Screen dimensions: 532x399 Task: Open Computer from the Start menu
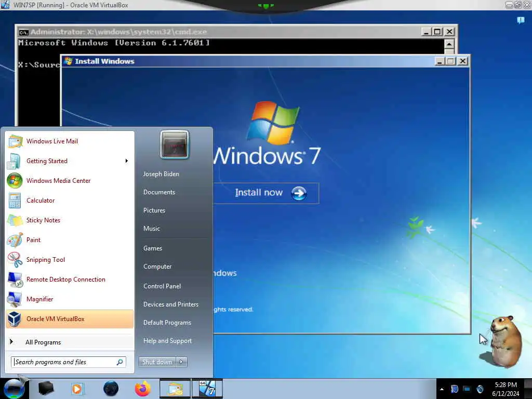157,267
